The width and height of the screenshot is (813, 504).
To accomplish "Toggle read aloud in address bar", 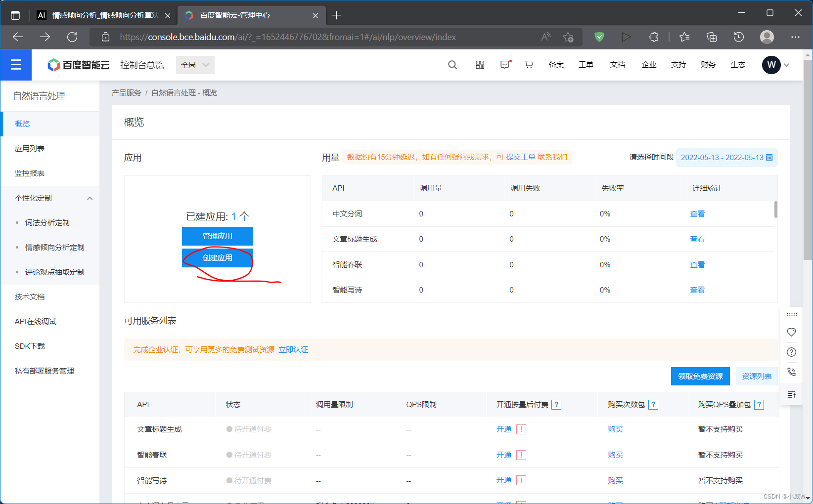I will pyautogui.click(x=546, y=37).
